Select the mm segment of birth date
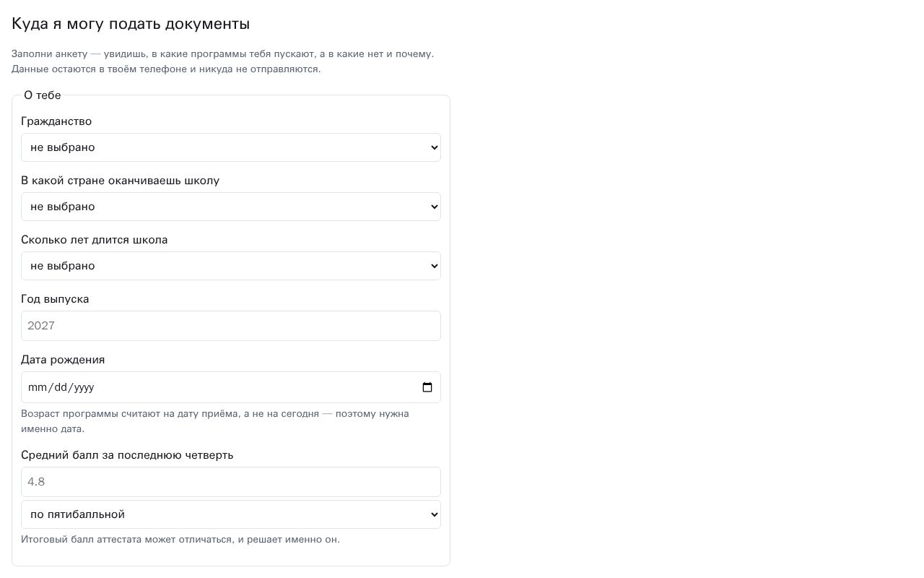Viewport: 924px width, 578px height. [36, 387]
